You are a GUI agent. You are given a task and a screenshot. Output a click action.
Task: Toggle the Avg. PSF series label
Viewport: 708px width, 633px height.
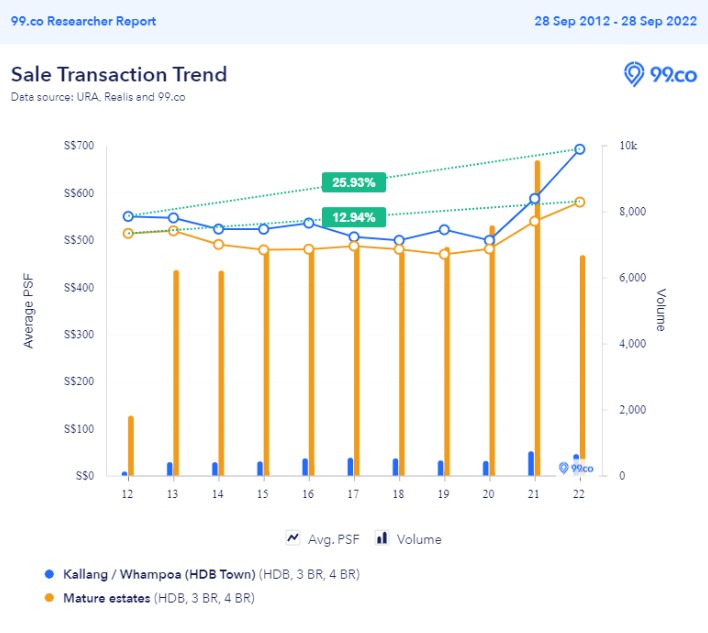pos(334,539)
